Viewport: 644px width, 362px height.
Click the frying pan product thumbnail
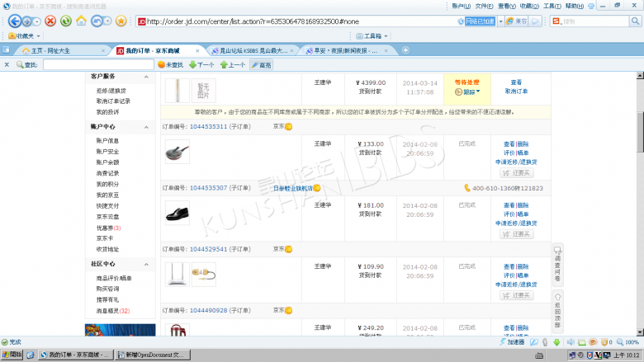(178, 152)
